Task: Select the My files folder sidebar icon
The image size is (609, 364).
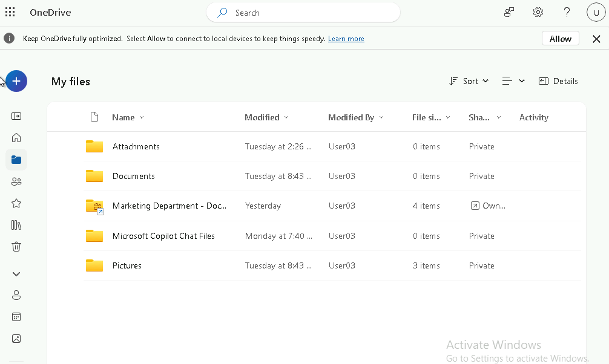Action: click(x=16, y=160)
